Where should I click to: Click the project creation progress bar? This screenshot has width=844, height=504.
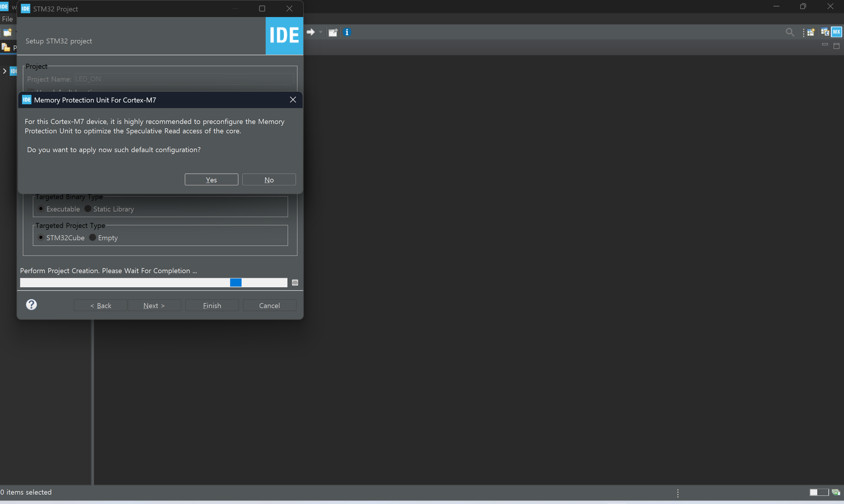(x=154, y=283)
